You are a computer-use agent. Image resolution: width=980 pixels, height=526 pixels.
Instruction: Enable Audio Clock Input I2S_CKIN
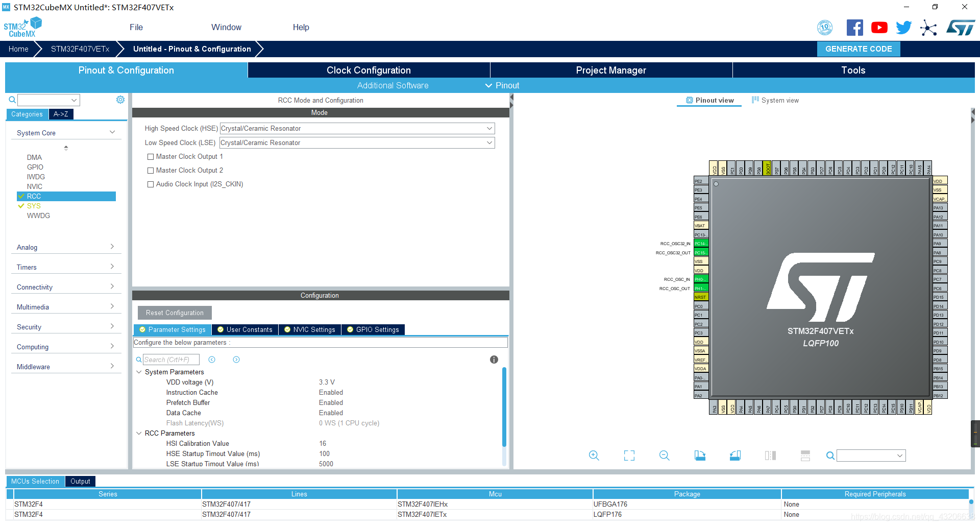151,184
